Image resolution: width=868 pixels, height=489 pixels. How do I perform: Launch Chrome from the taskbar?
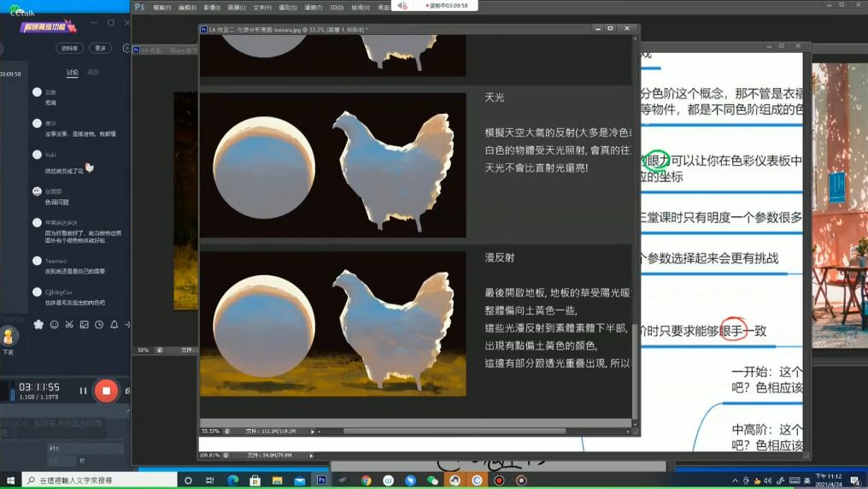coord(366,480)
